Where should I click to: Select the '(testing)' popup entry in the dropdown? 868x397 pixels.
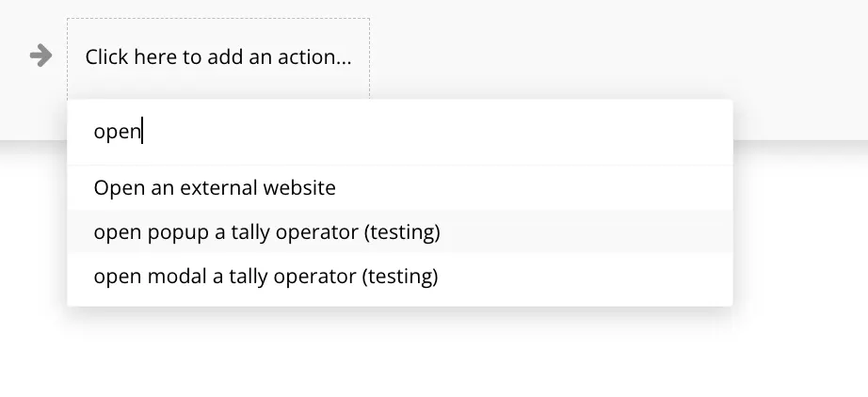click(x=266, y=231)
